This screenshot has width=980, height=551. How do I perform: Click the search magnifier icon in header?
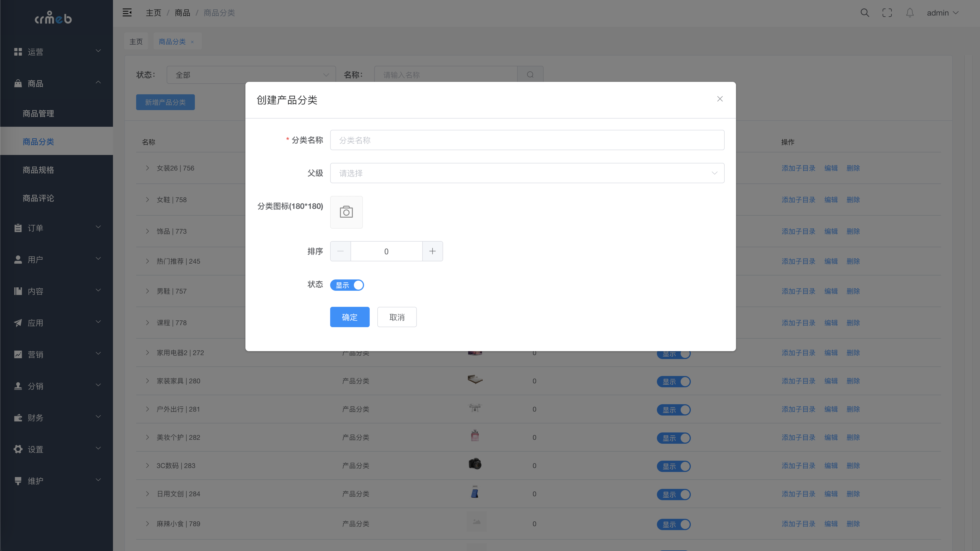[864, 13]
